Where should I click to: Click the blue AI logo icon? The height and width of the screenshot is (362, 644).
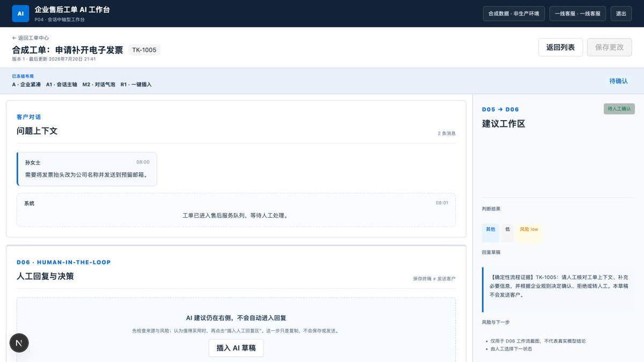tap(20, 13)
